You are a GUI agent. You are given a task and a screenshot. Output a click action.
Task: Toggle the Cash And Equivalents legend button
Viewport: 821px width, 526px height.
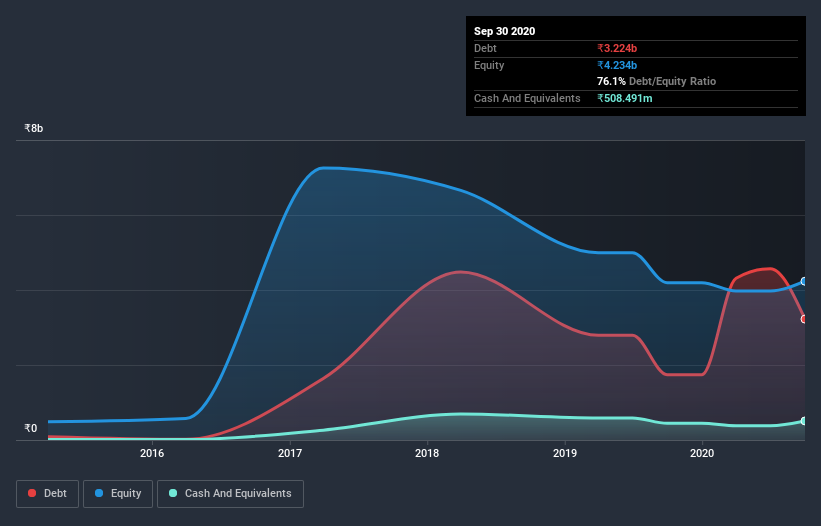click(230, 494)
